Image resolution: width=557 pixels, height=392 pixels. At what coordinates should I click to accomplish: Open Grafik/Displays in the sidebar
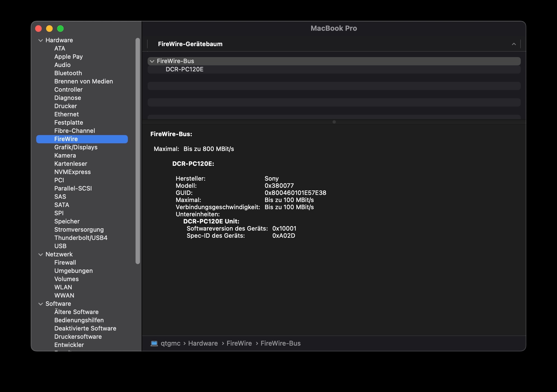pyautogui.click(x=76, y=147)
